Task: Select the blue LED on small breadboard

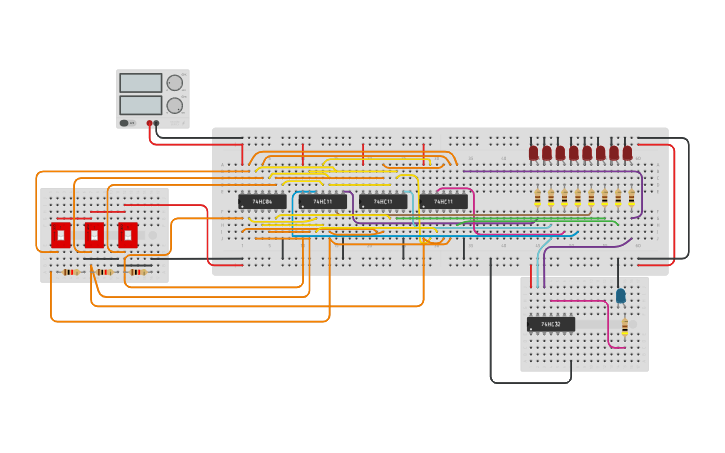Action: (621, 296)
